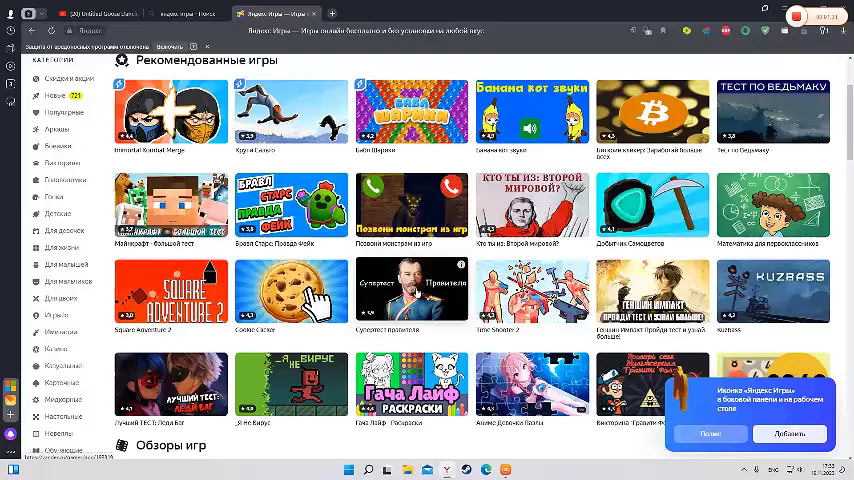Click the info icon on Супертест правителя card

point(461,264)
